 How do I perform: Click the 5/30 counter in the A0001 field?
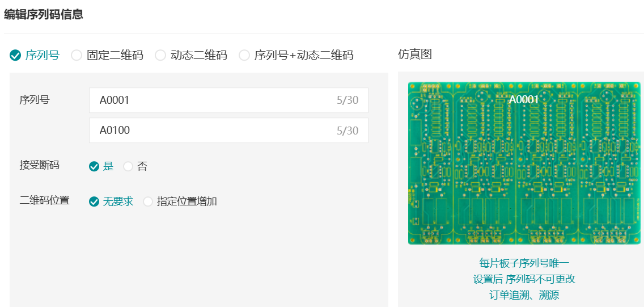tap(347, 100)
